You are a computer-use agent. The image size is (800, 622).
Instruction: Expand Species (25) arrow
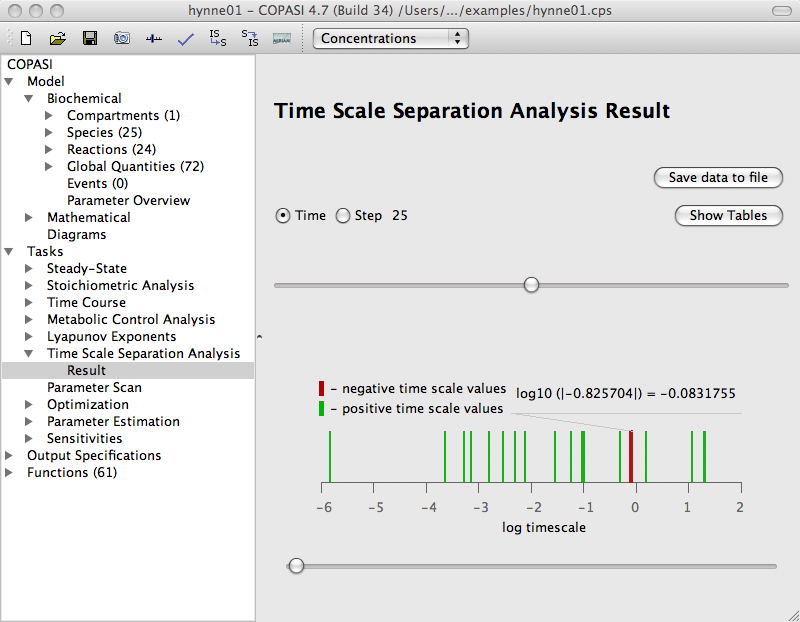[x=49, y=132]
